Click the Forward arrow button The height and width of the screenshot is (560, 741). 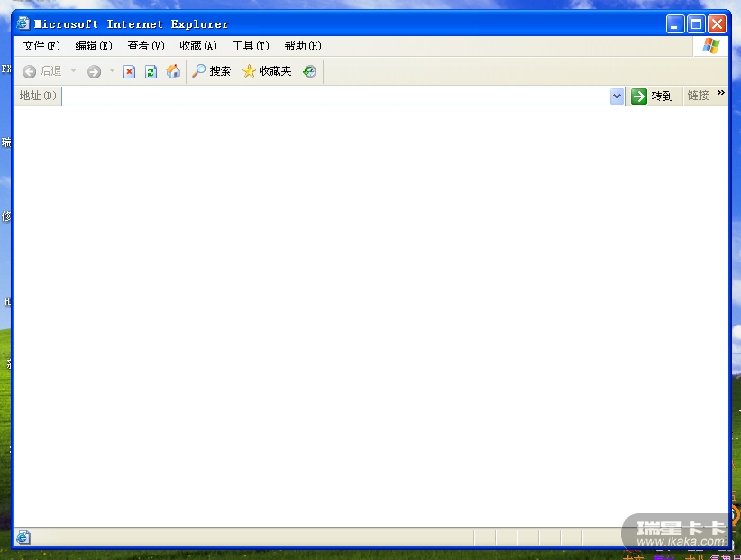94,71
